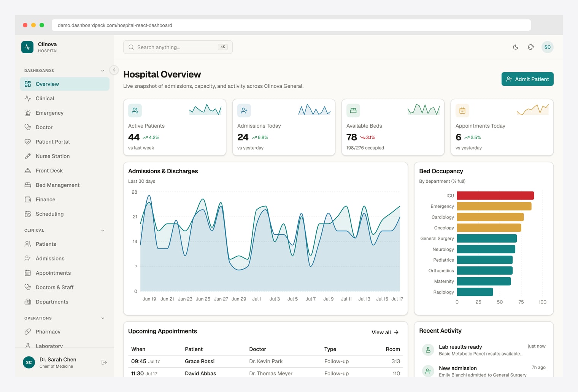The width and height of the screenshot is (578, 392).
Task: Click Dr. Kevin Park in appointments table
Action: point(266,361)
